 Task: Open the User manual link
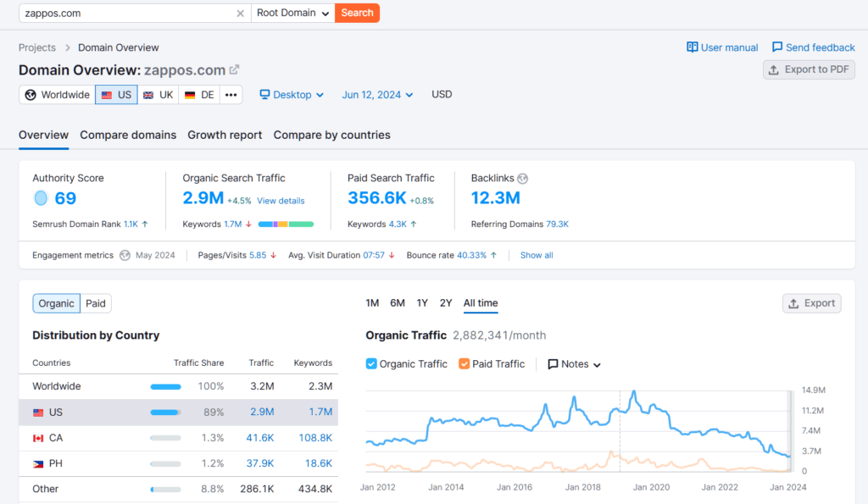click(x=722, y=47)
